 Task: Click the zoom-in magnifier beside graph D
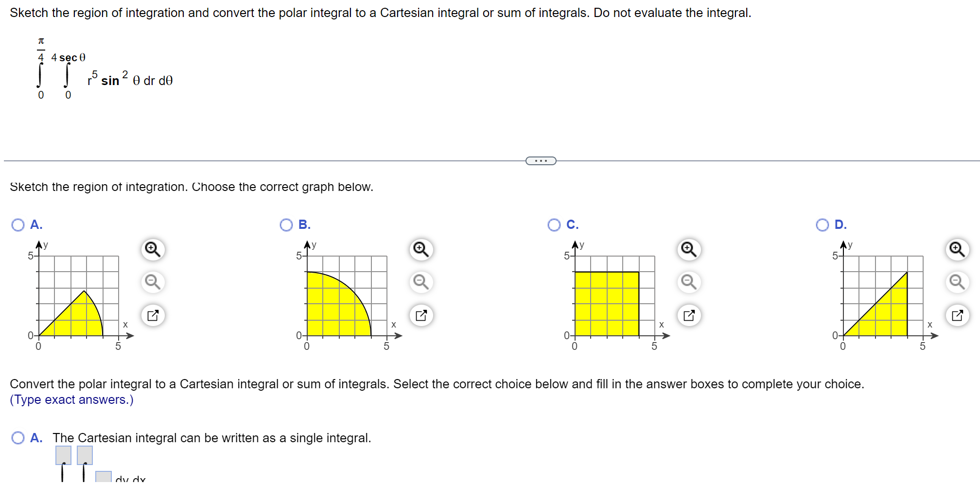coord(957,249)
